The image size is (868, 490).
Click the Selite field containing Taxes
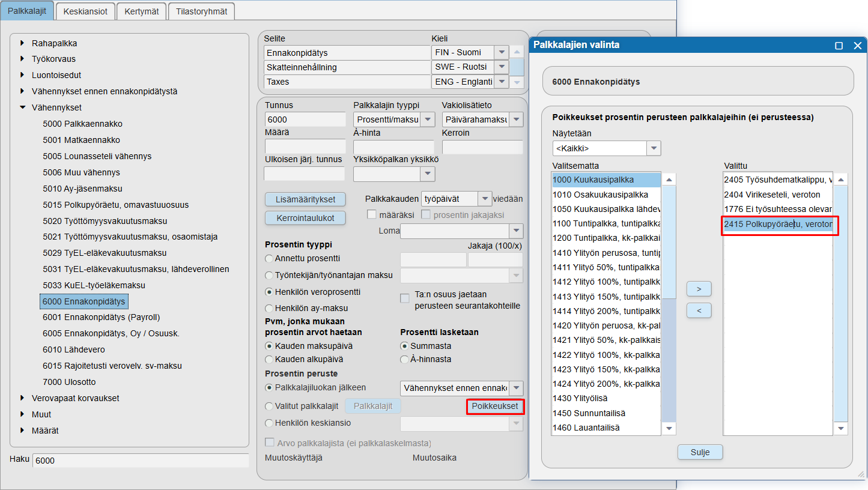coord(347,82)
